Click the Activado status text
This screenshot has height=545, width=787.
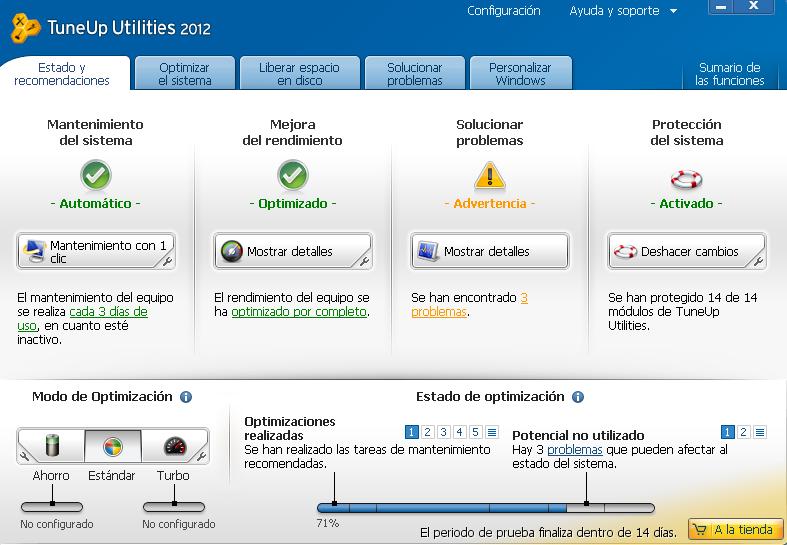point(686,203)
